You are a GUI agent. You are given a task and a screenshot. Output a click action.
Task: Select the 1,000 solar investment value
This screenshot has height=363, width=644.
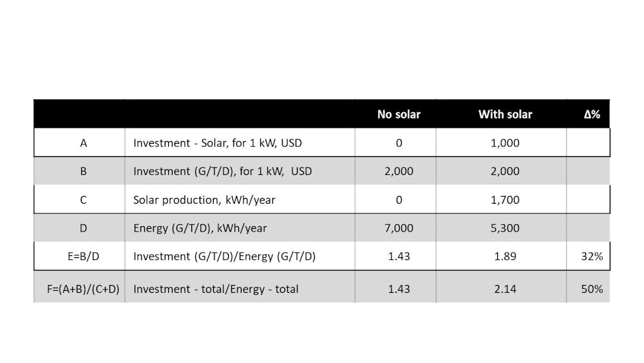pos(505,143)
